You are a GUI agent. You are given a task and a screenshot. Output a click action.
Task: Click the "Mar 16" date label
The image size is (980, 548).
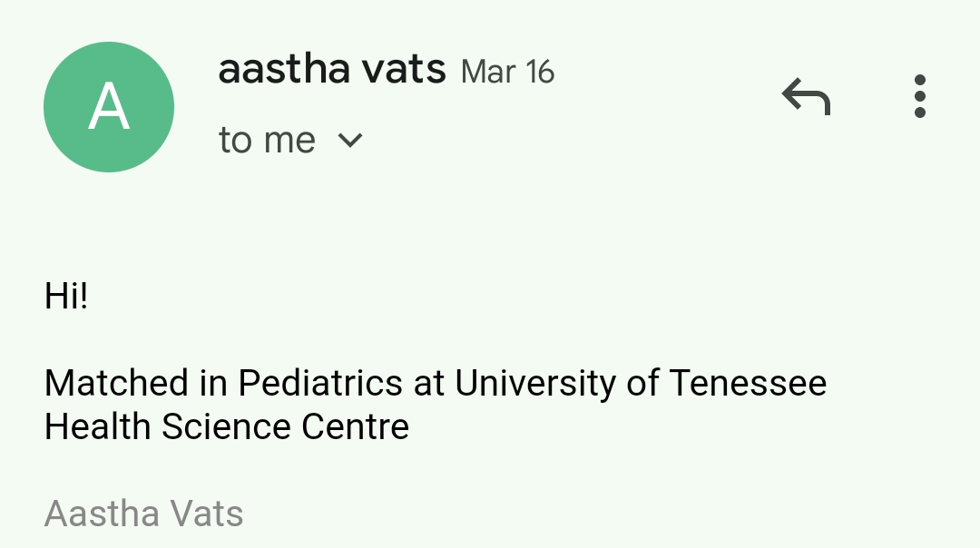pyautogui.click(x=507, y=72)
